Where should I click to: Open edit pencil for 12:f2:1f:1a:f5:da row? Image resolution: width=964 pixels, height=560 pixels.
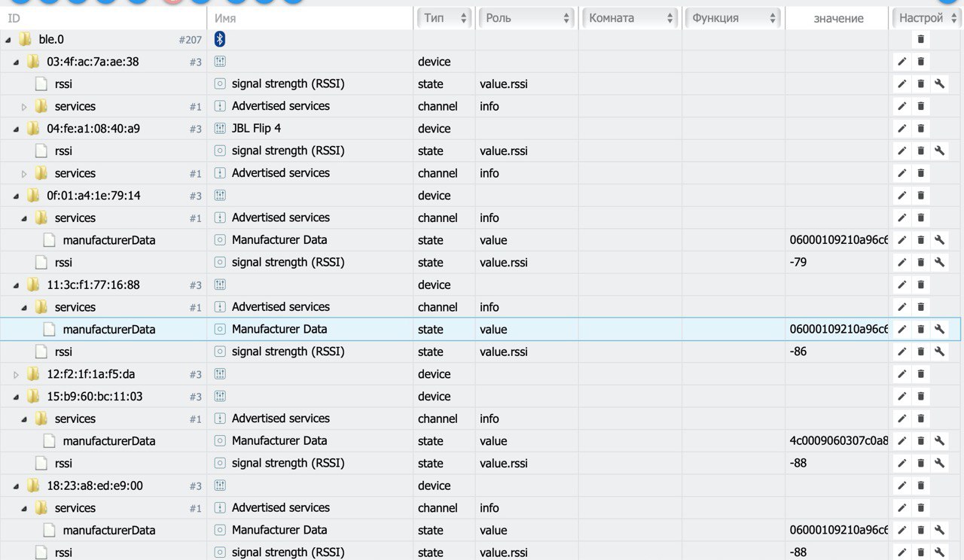pyautogui.click(x=901, y=374)
